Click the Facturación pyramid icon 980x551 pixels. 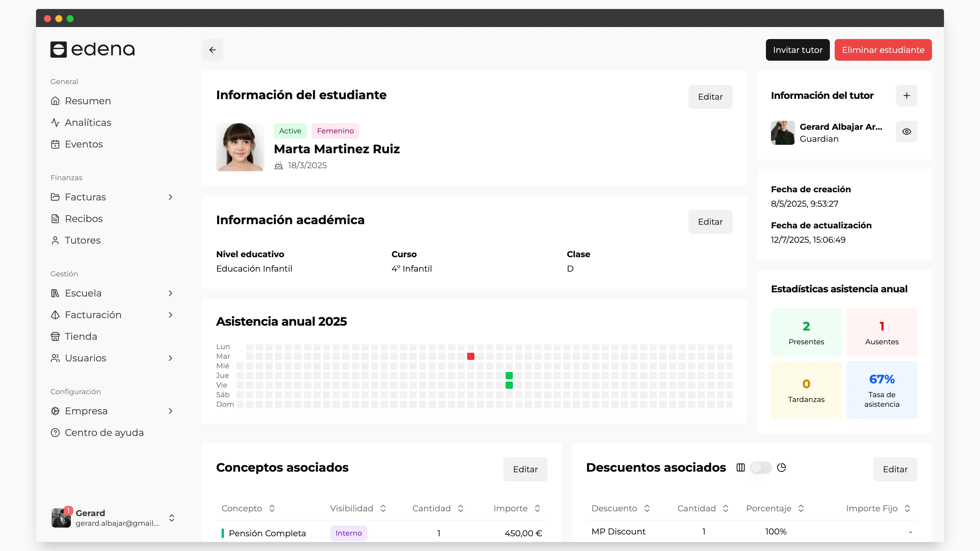[x=55, y=315]
